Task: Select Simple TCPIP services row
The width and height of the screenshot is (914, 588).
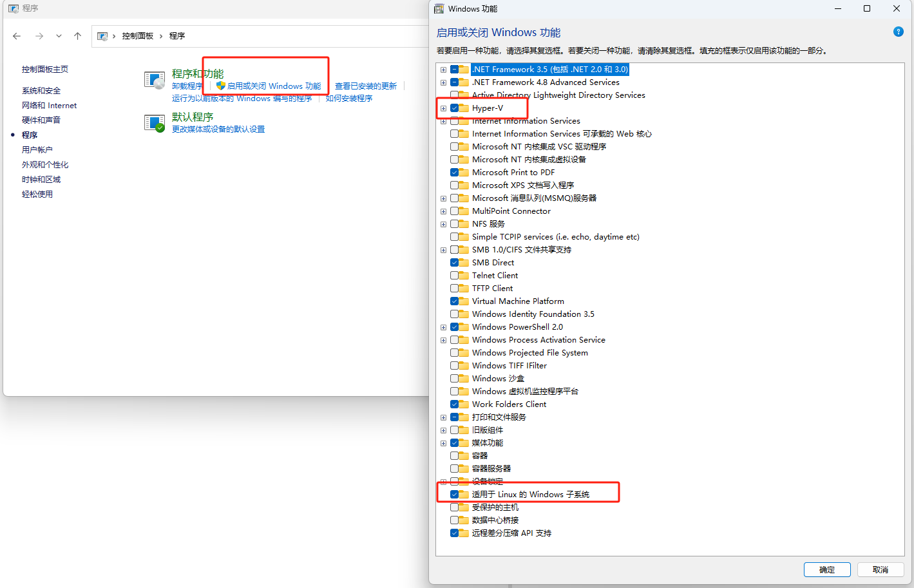Action: (555, 236)
